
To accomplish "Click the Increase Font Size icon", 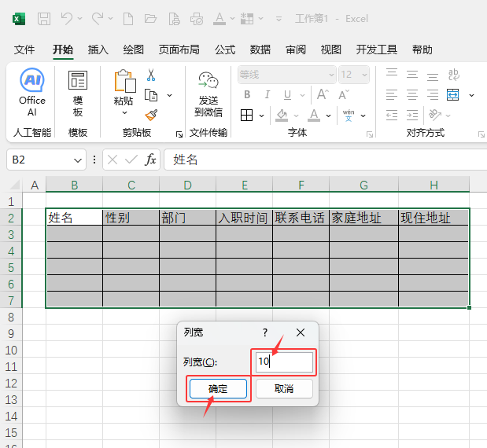I will (x=323, y=94).
